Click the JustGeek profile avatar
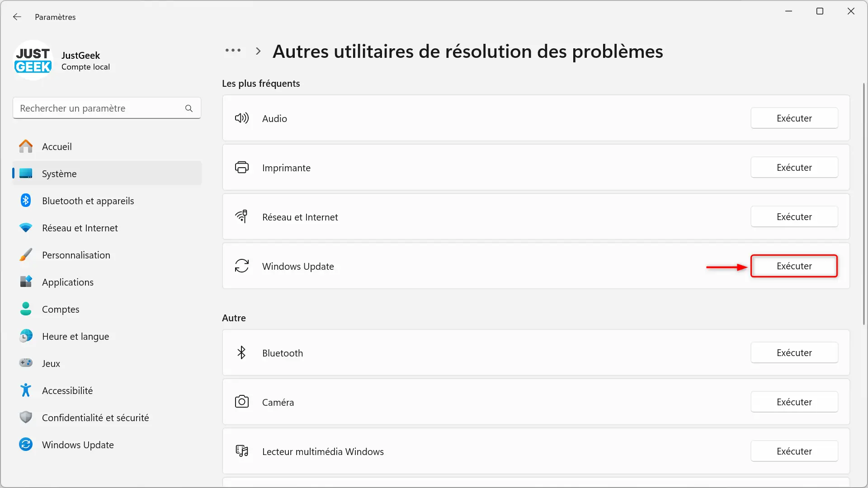The image size is (868, 488). pyautogui.click(x=33, y=60)
